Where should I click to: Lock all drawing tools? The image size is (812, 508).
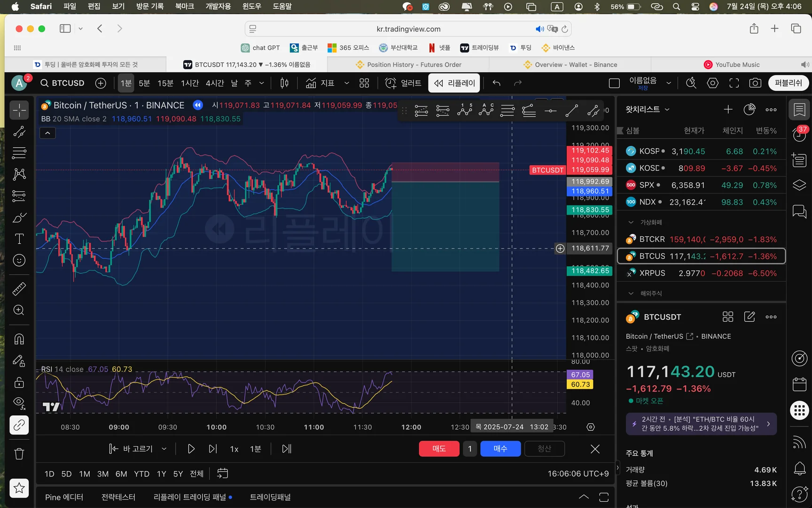point(19,382)
